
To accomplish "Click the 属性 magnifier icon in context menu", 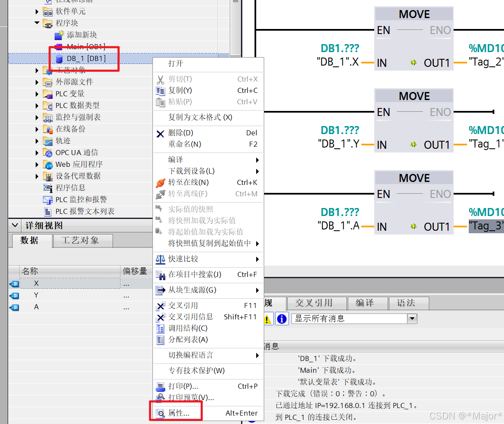I will [160, 413].
